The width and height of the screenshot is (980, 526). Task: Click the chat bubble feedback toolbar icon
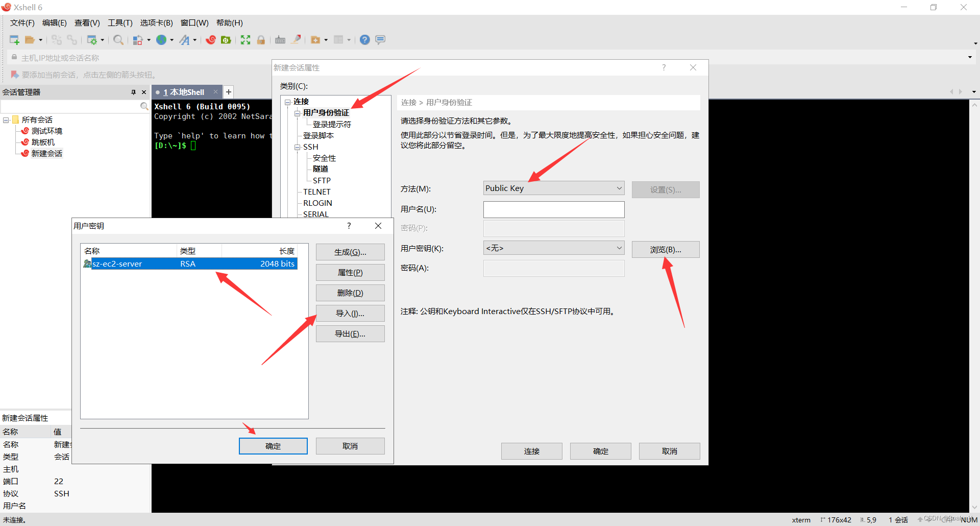pos(380,40)
